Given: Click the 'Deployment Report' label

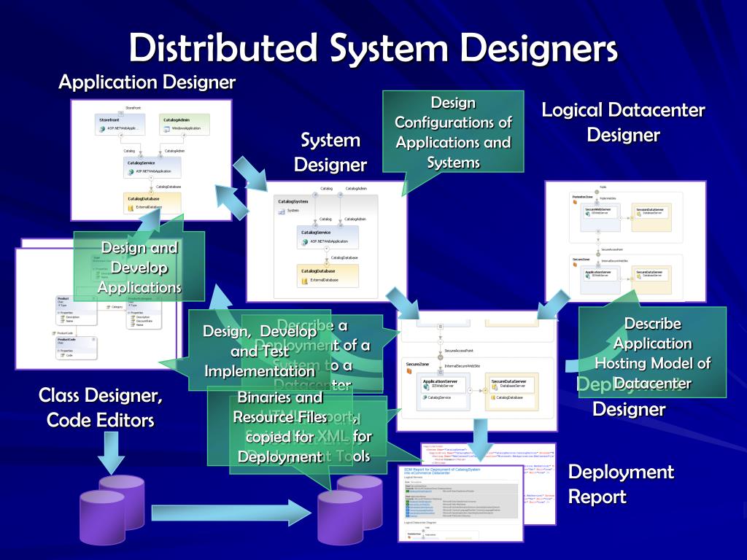Looking at the screenshot, I should [621, 484].
